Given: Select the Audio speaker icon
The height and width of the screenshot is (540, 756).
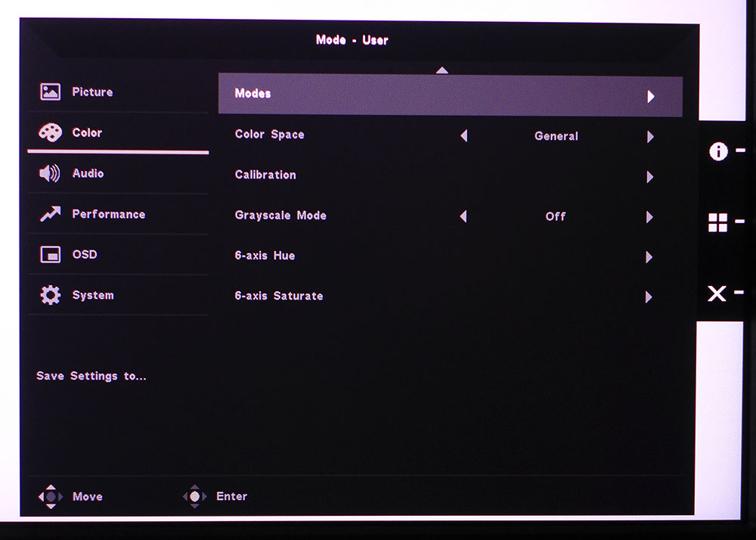Looking at the screenshot, I should [x=50, y=173].
